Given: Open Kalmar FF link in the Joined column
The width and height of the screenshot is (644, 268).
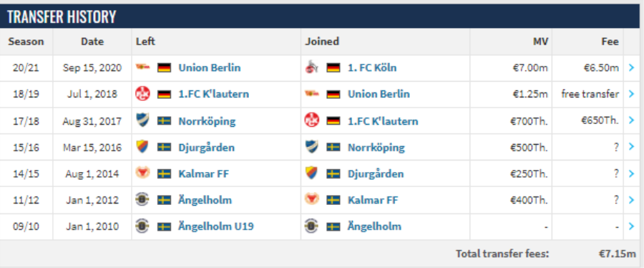Looking at the screenshot, I should [x=373, y=200].
